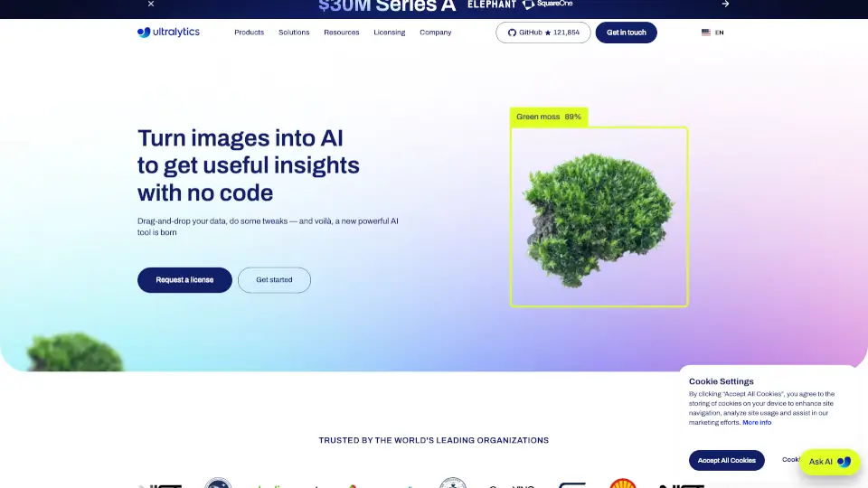Image resolution: width=868 pixels, height=488 pixels.
Task: Open the Company nav item
Action: (x=435, y=33)
